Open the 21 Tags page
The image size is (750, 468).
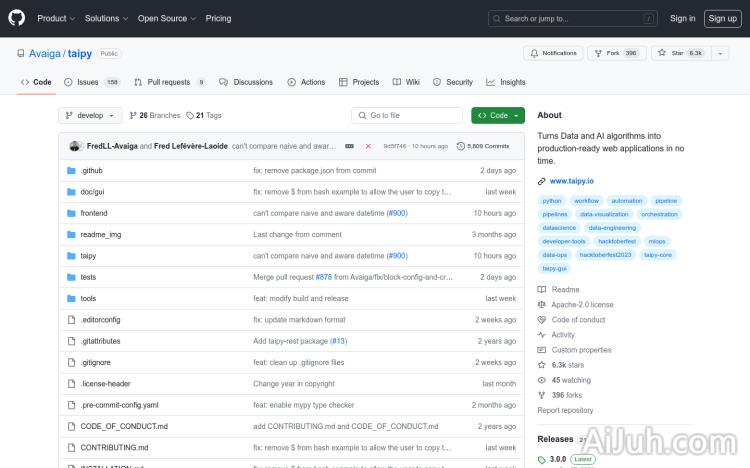[x=204, y=115]
